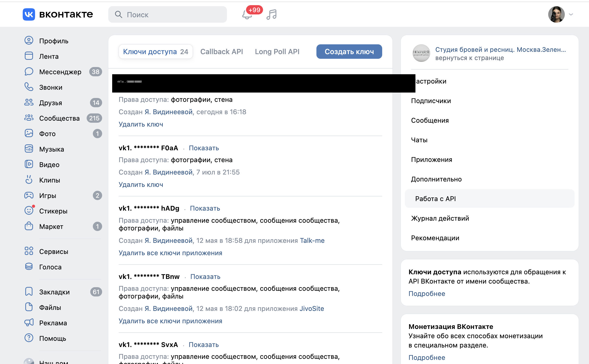589x364 pixels.
Task: Click the Мессенджер 38 counter badge
Action: [x=96, y=72]
